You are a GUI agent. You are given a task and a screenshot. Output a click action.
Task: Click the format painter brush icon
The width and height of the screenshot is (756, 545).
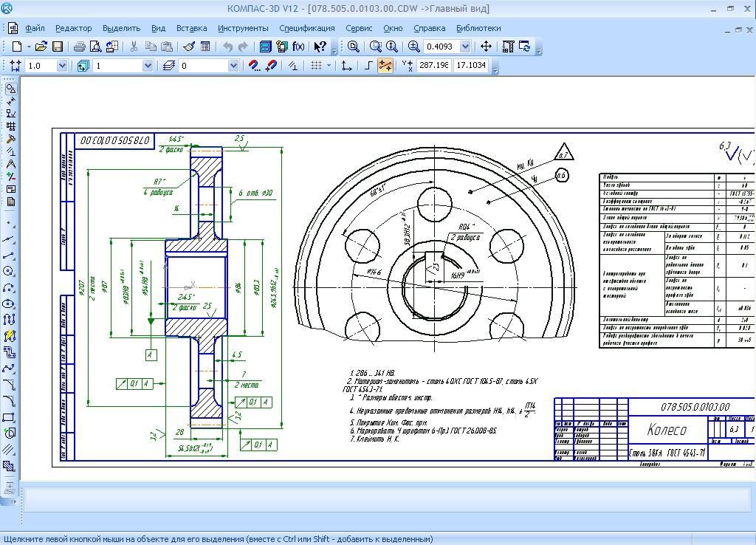[x=189, y=47]
